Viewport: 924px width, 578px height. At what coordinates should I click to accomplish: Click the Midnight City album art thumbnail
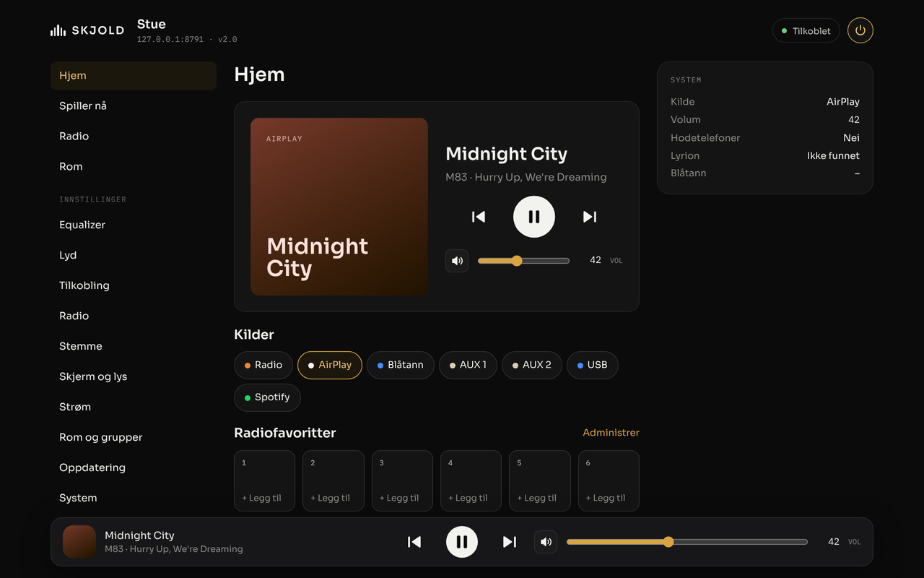79,542
